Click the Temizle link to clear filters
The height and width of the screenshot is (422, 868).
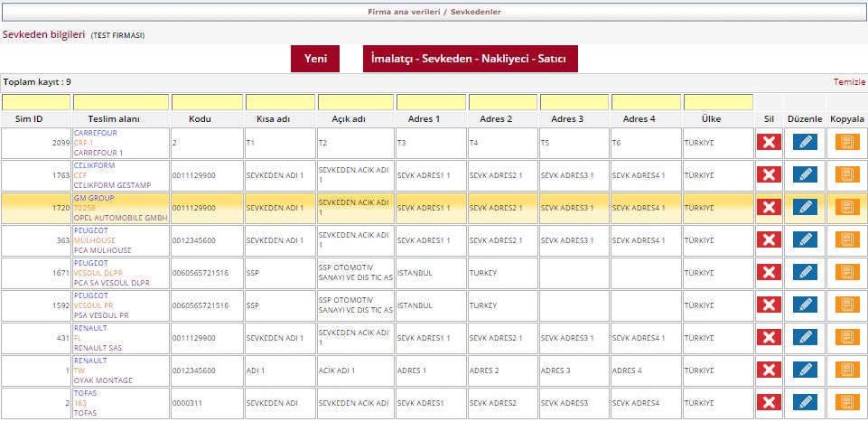click(x=848, y=81)
